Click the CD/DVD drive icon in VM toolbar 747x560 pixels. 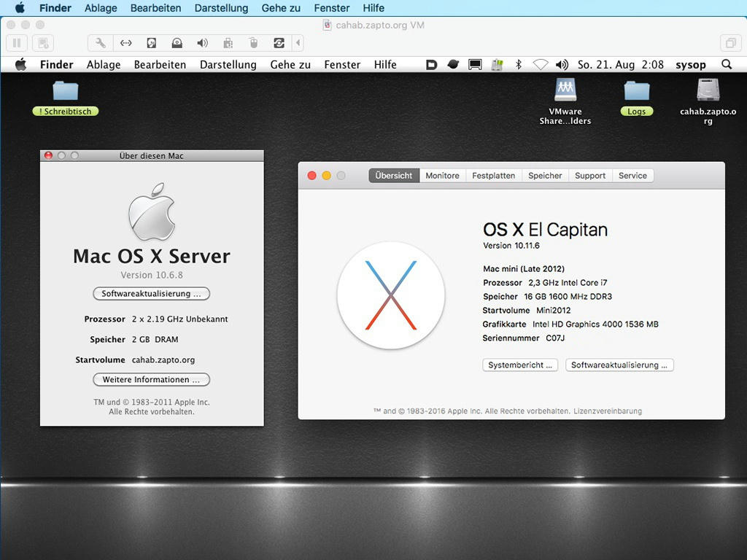[177, 43]
